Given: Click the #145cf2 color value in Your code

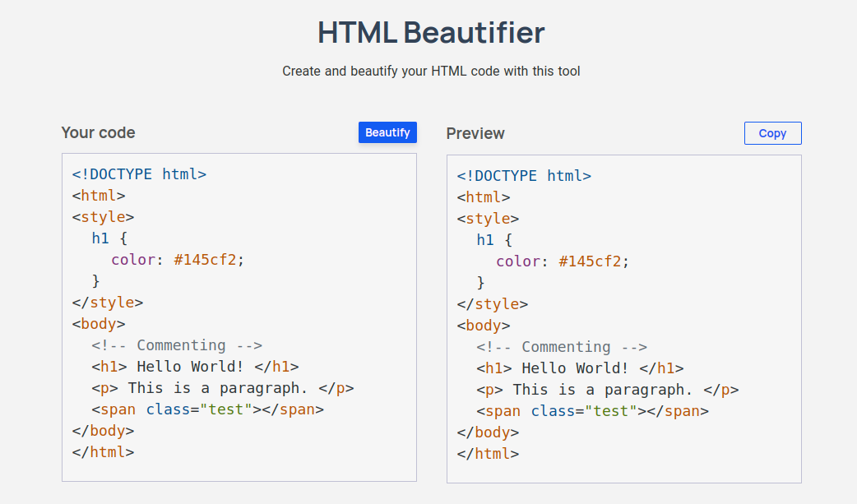Looking at the screenshot, I should pyautogui.click(x=206, y=260).
